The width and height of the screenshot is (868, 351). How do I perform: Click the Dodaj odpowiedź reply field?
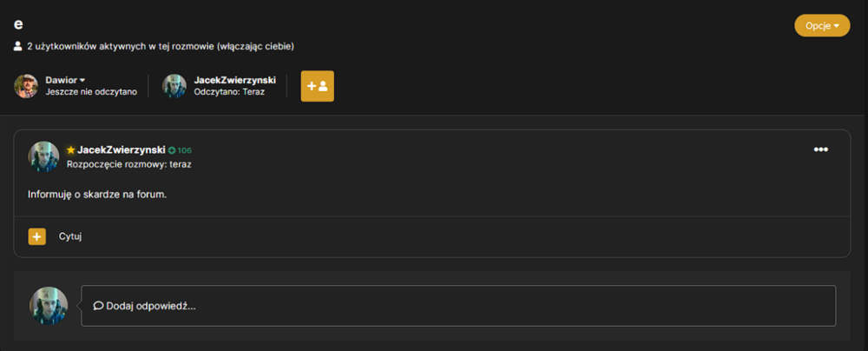tap(458, 306)
